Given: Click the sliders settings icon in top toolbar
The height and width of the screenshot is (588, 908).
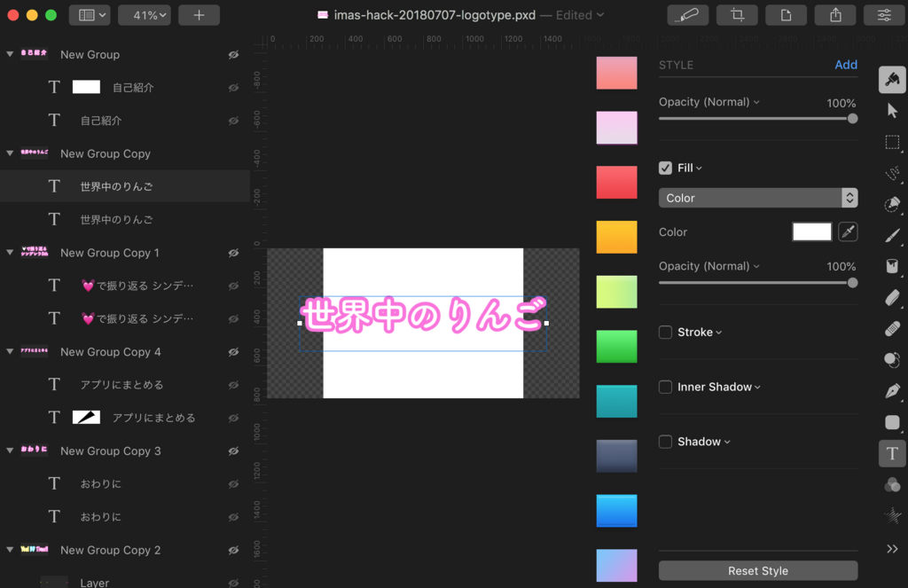Looking at the screenshot, I should coord(884,15).
